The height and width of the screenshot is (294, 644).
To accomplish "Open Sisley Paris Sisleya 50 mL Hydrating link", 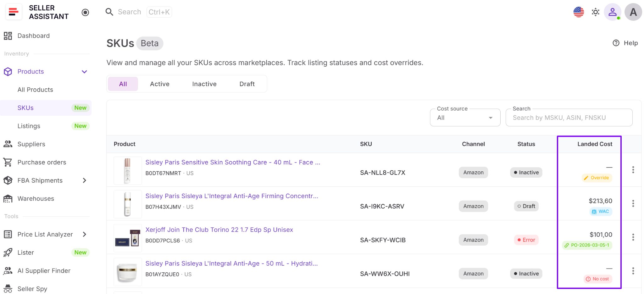I will pos(231,263).
